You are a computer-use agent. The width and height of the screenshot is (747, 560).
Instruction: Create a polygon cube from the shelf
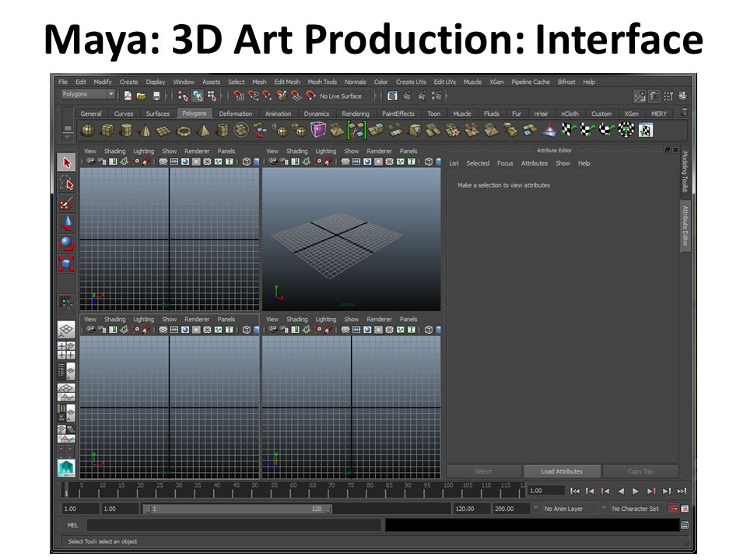(107, 130)
